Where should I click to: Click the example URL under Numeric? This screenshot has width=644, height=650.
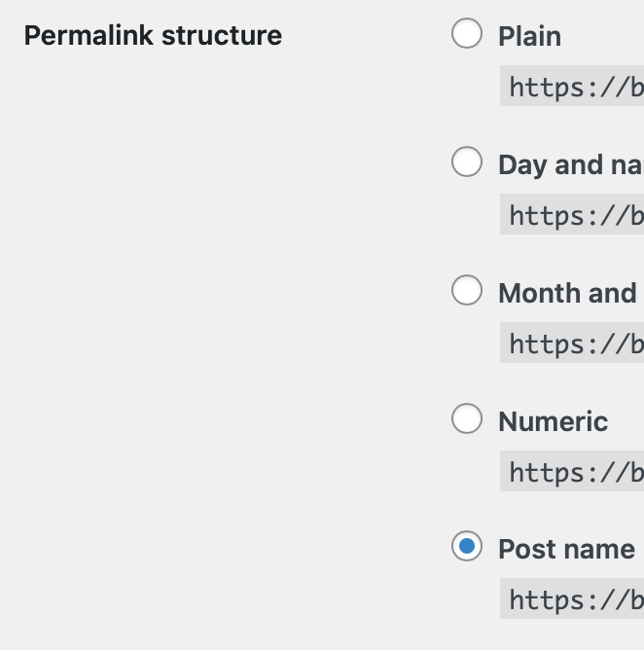click(572, 471)
